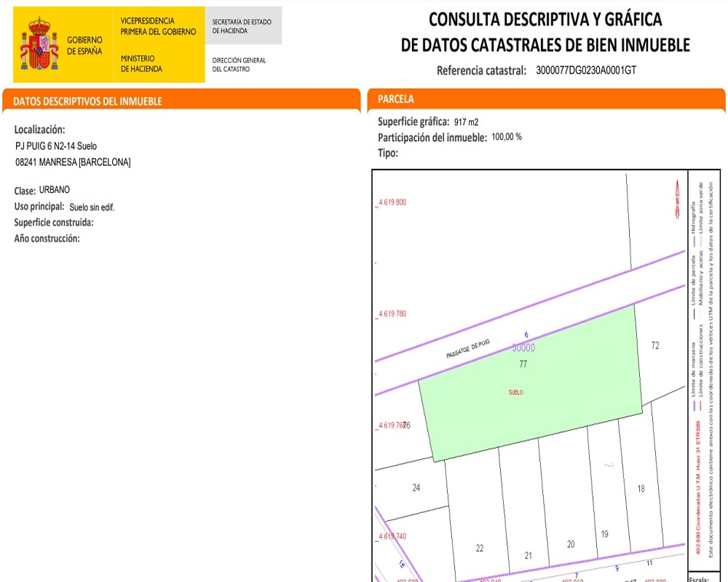Select the DATOS DESCRIPTIVOS DEL INMUEBLE header
The height and width of the screenshot is (582, 728).
[x=87, y=101]
